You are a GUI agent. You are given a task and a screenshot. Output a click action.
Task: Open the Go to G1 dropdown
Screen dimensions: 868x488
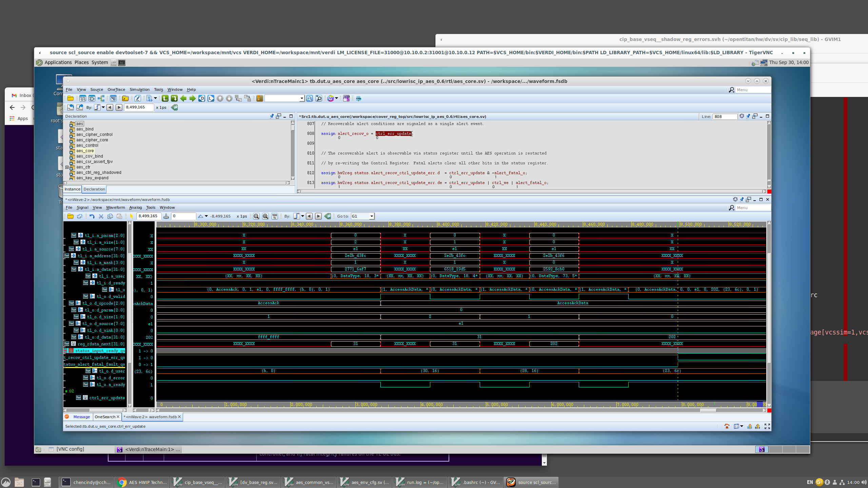coord(372,216)
